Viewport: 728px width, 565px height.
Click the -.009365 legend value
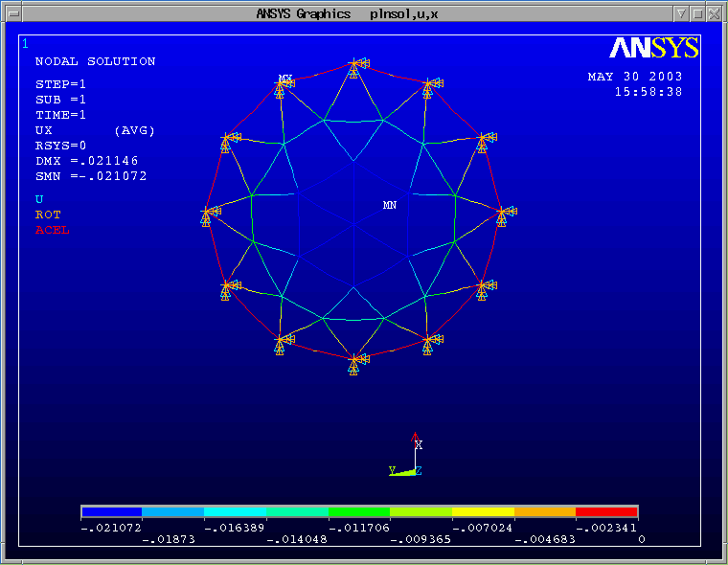click(x=421, y=539)
